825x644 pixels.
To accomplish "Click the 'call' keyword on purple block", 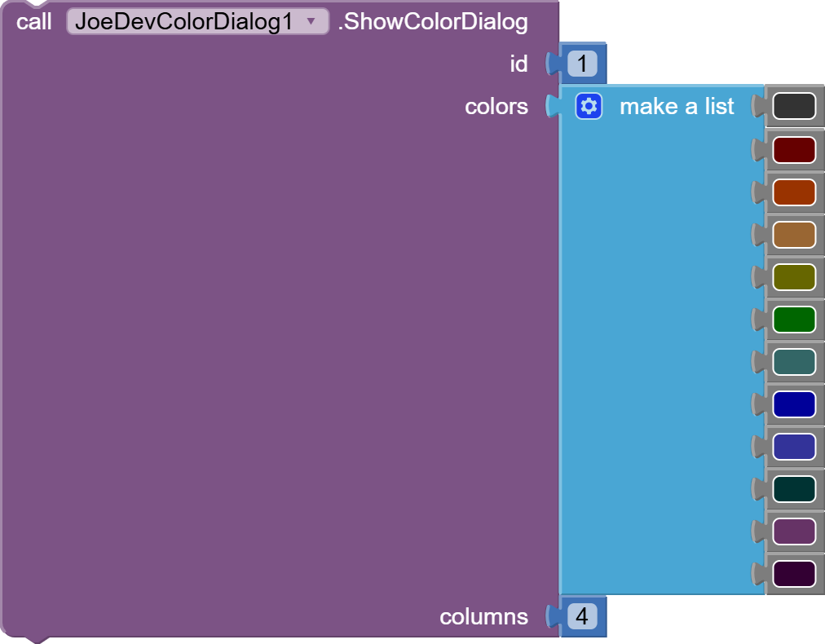I will 34,22.
